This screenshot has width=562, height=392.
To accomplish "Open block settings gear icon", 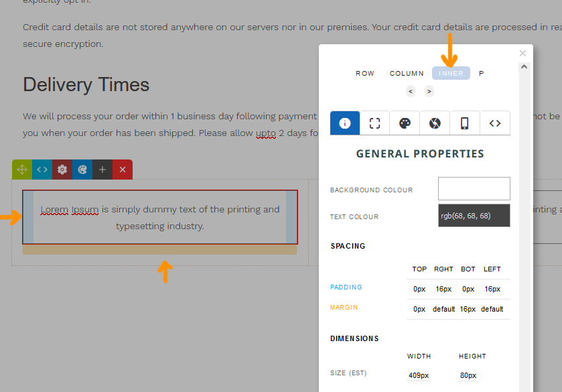I will pos(62,170).
